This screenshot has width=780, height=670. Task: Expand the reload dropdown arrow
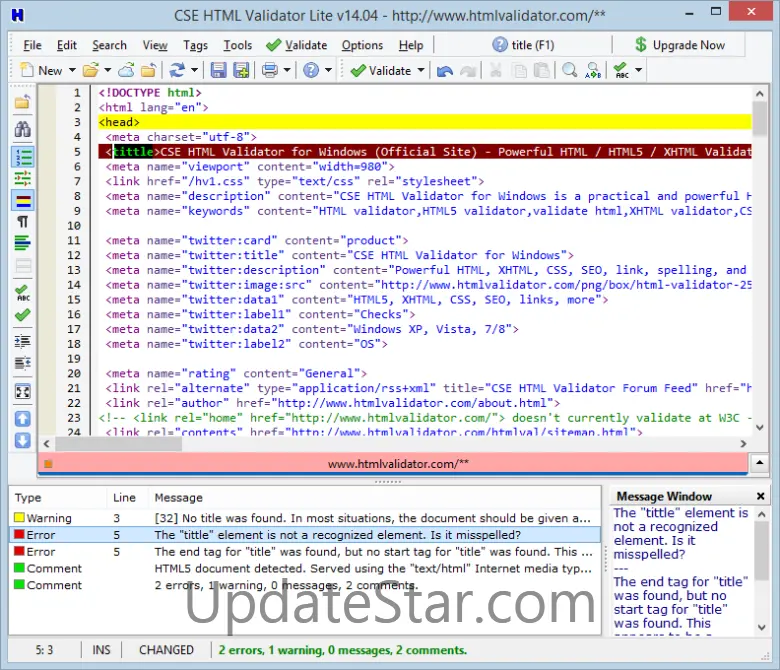195,71
